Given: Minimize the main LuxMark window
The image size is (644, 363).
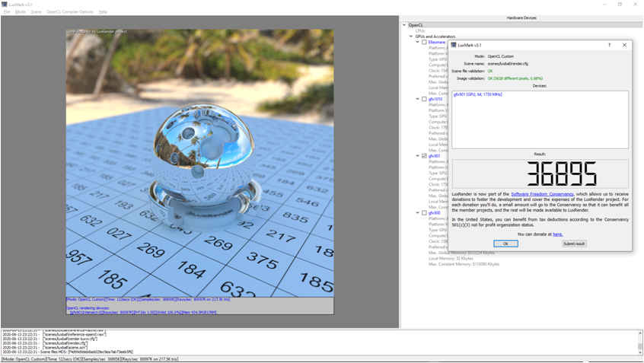Looking at the screenshot, I should click(x=604, y=4).
